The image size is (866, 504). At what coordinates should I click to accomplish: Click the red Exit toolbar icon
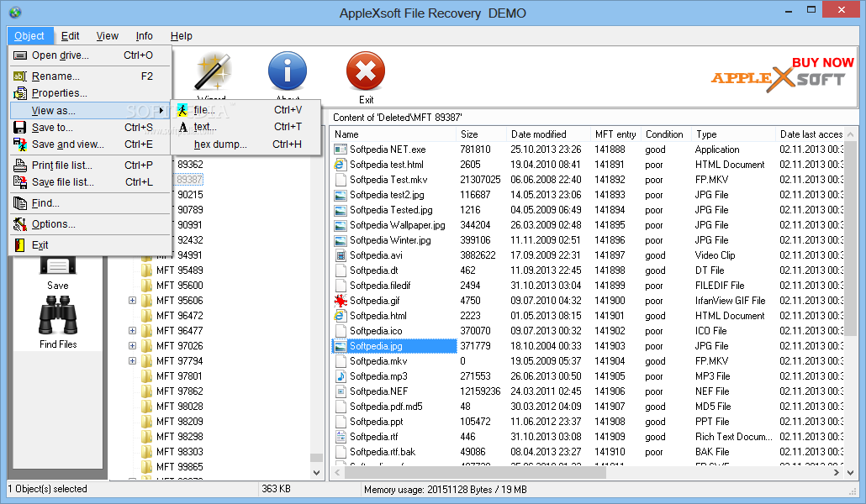[366, 71]
